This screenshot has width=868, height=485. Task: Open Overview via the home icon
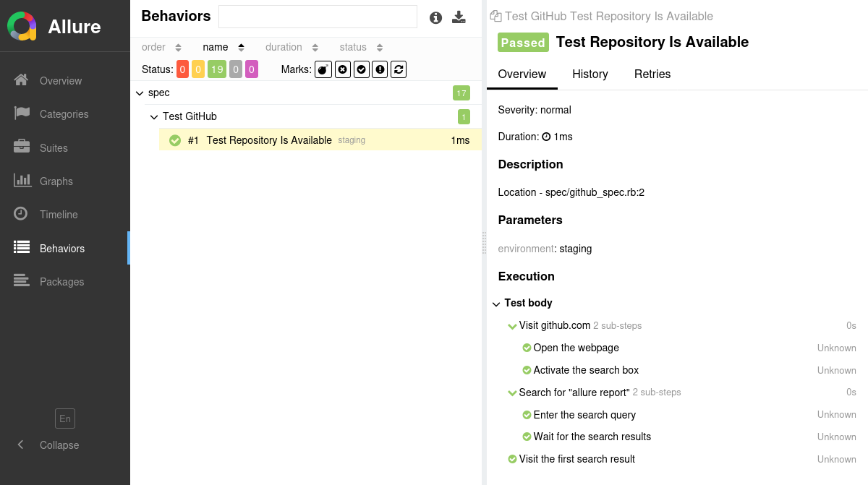[x=22, y=80]
